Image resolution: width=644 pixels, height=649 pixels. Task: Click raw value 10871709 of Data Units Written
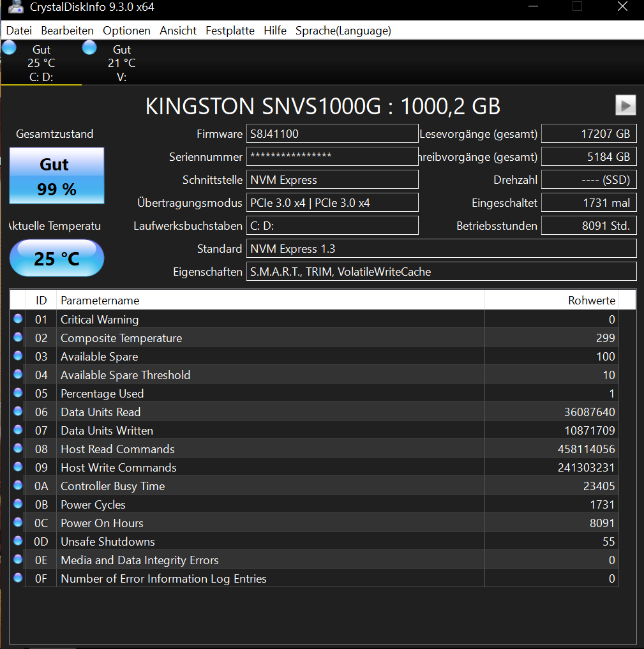(589, 431)
